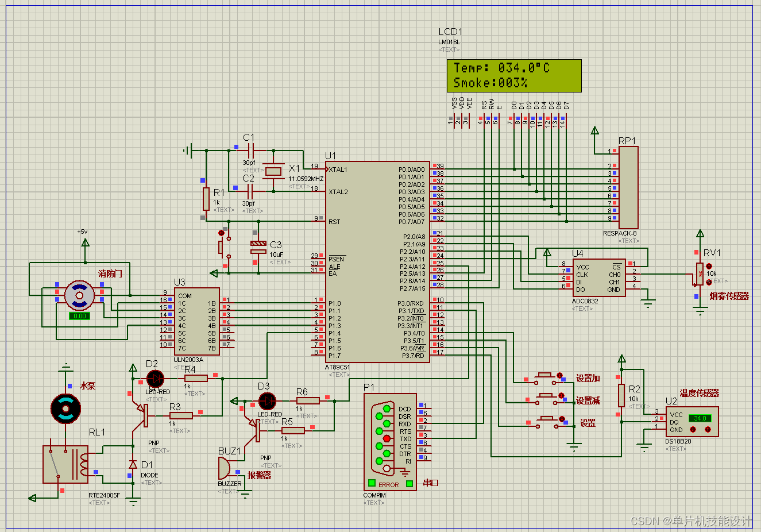Increase DS18B20 temperature with right arrow
This screenshot has width=761, height=532.
708,429
